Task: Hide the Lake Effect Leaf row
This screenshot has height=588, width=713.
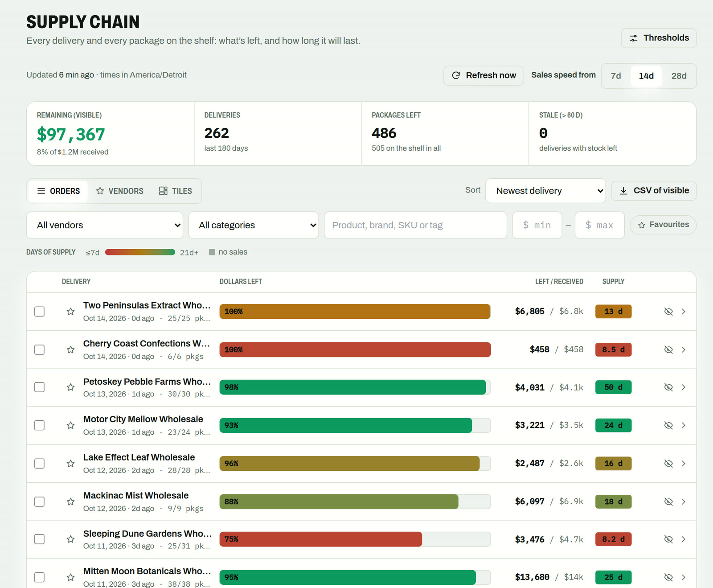Action: point(668,464)
